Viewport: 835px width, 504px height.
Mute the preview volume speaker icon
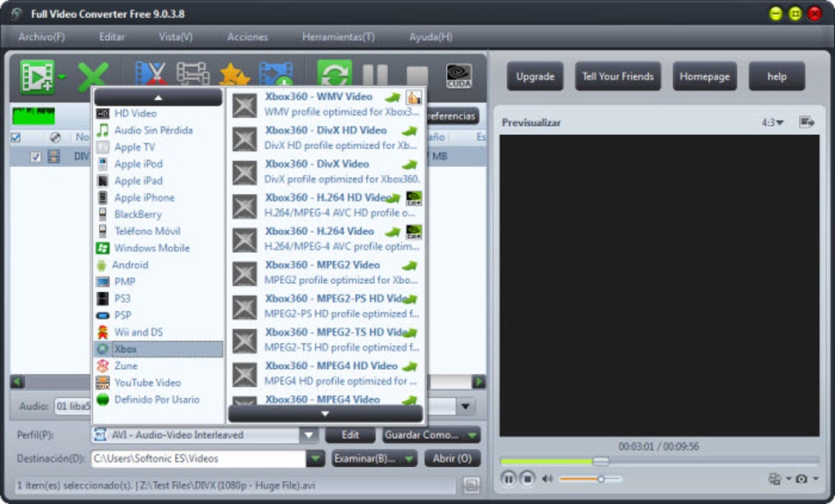coord(547,478)
